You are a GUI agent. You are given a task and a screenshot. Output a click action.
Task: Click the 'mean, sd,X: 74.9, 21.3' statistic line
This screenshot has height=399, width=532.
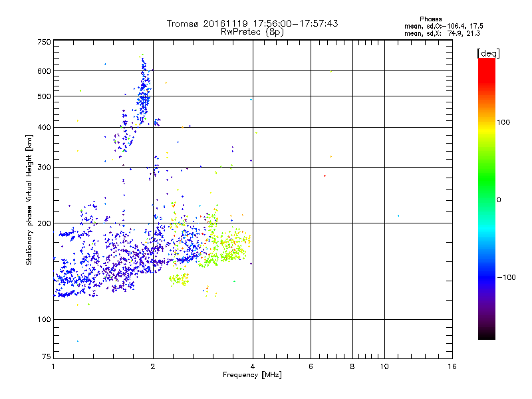(442, 33)
